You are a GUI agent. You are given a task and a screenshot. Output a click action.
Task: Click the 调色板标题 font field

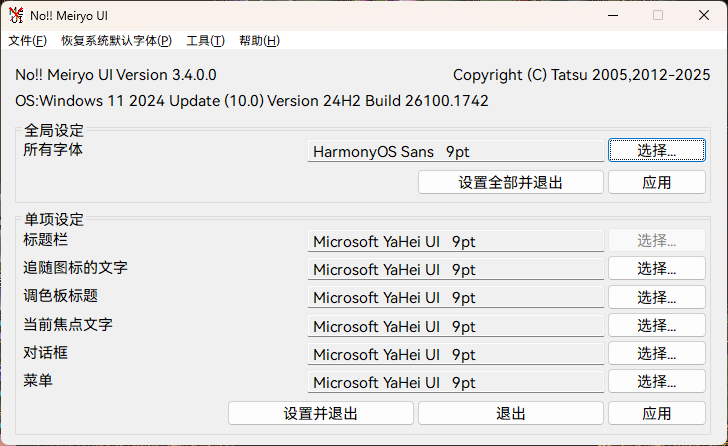pyautogui.click(x=456, y=297)
